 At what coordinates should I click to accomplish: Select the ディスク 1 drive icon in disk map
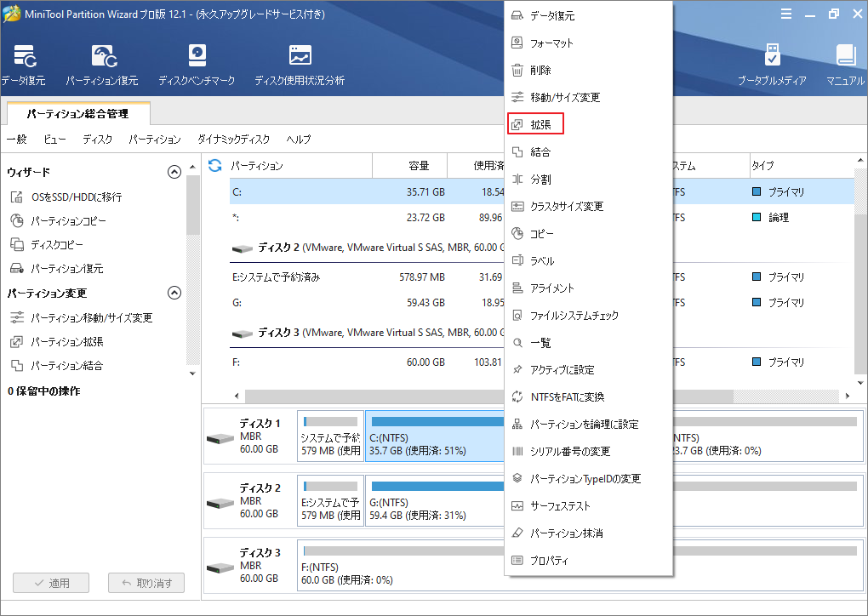[x=220, y=436]
